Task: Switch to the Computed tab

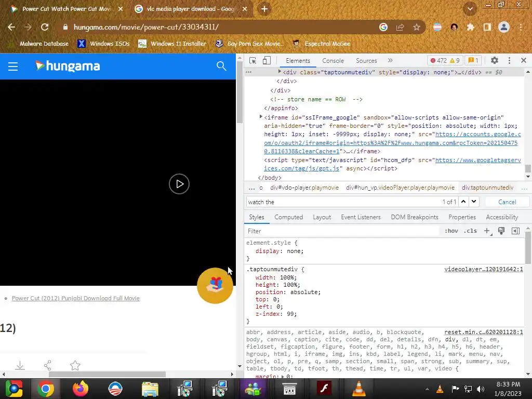Action: (288, 217)
